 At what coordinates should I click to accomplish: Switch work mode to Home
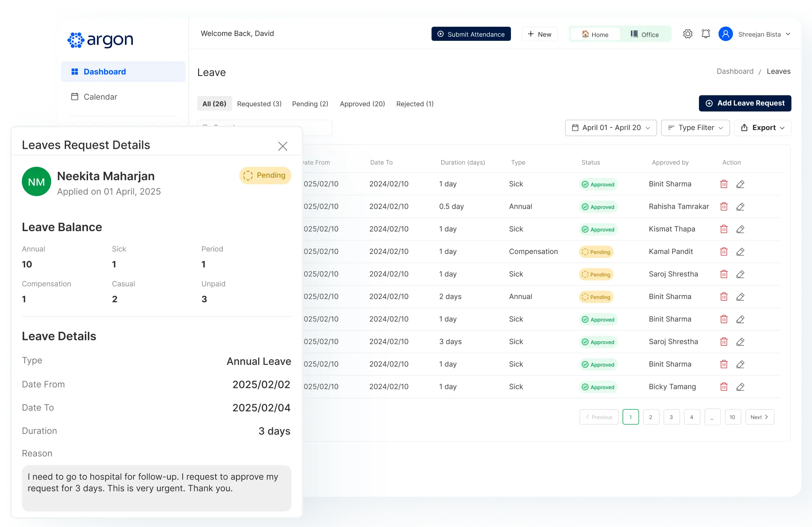click(x=595, y=34)
